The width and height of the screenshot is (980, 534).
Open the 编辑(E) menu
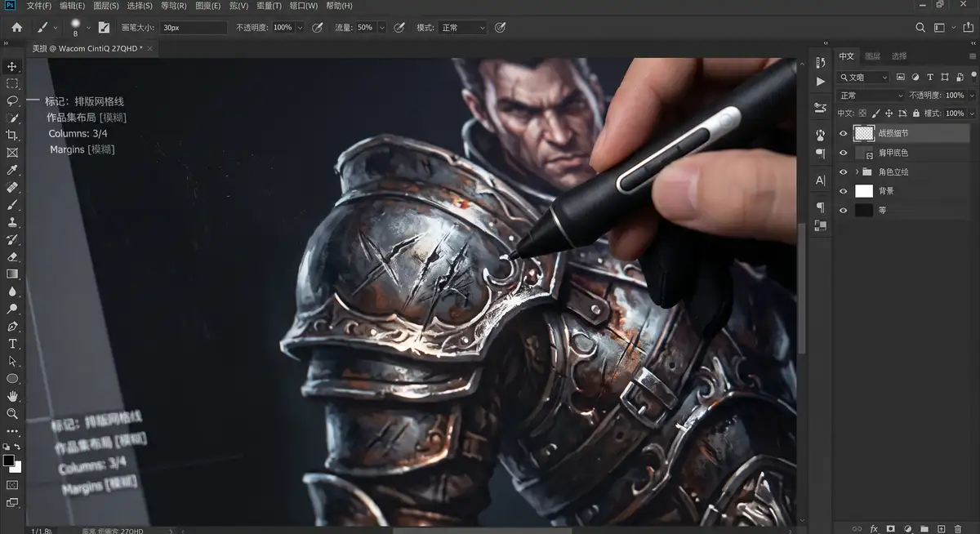[73, 6]
